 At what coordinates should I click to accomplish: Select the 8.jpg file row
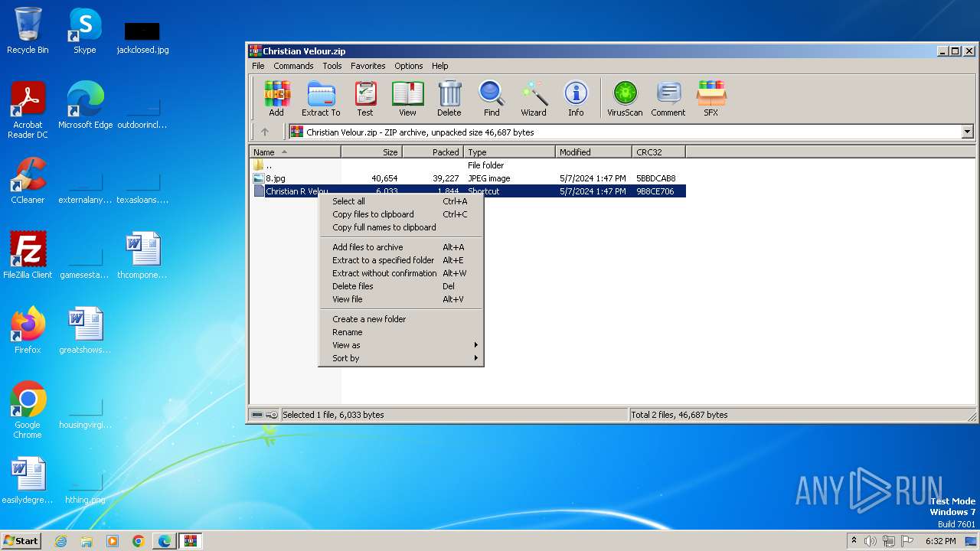[469, 178]
